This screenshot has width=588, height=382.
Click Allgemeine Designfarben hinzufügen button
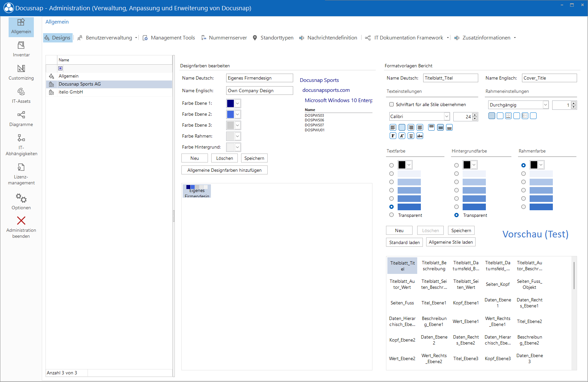pos(225,170)
